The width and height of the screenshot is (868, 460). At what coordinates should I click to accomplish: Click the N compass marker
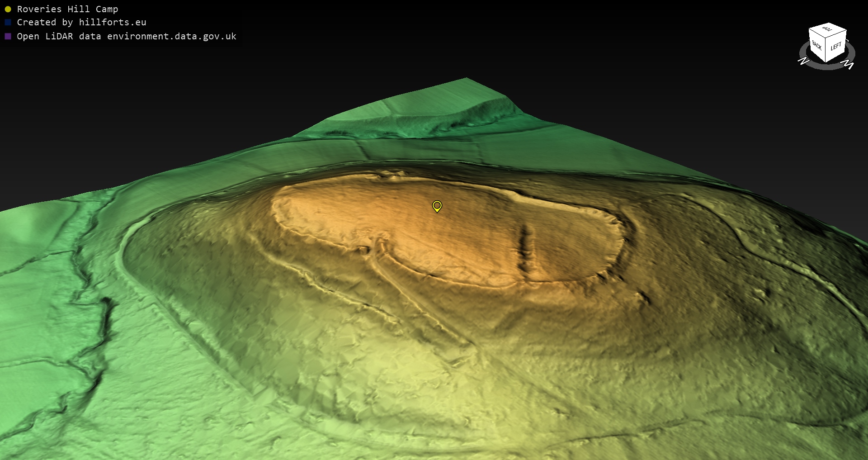(x=803, y=61)
